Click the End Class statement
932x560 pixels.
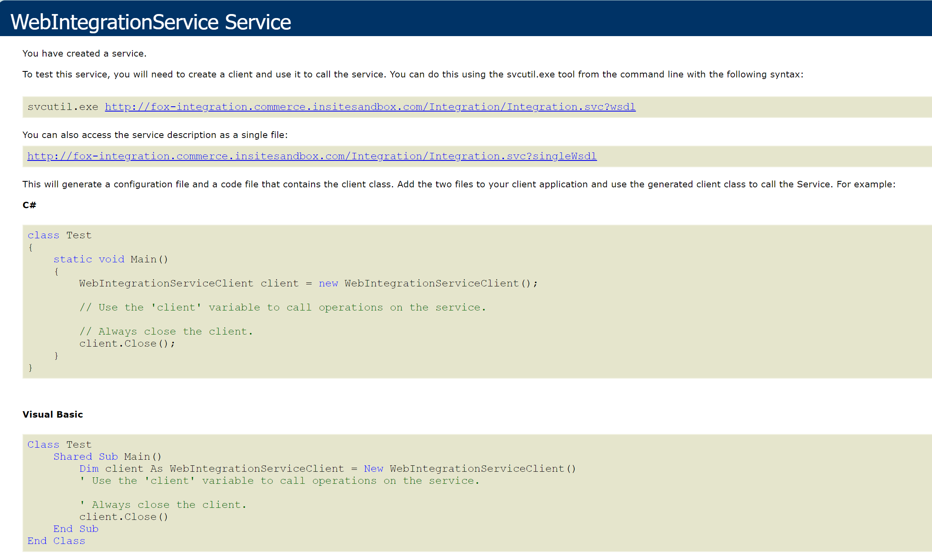pyautogui.click(x=56, y=540)
